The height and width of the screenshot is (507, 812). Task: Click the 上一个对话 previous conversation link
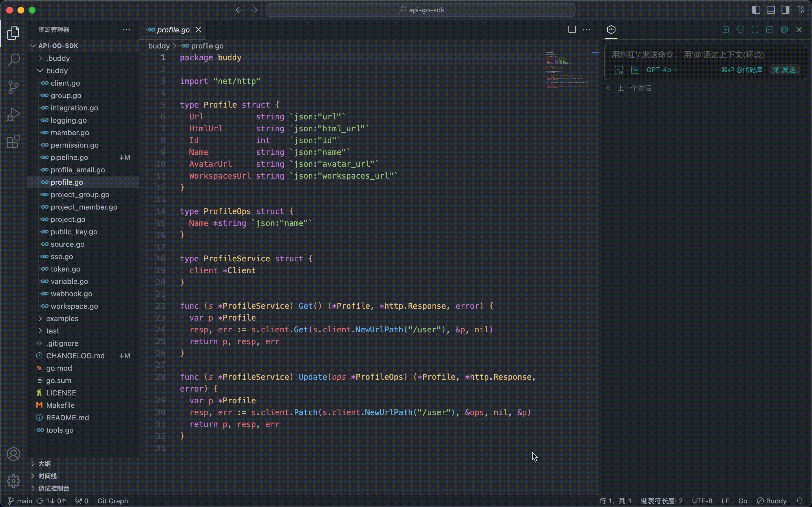(x=634, y=88)
